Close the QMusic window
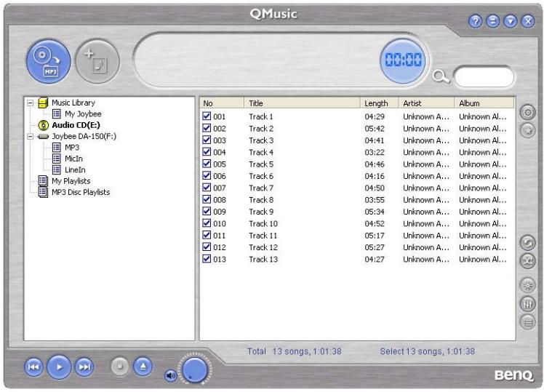The height and width of the screenshot is (392, 544). [x=528, y=21]
